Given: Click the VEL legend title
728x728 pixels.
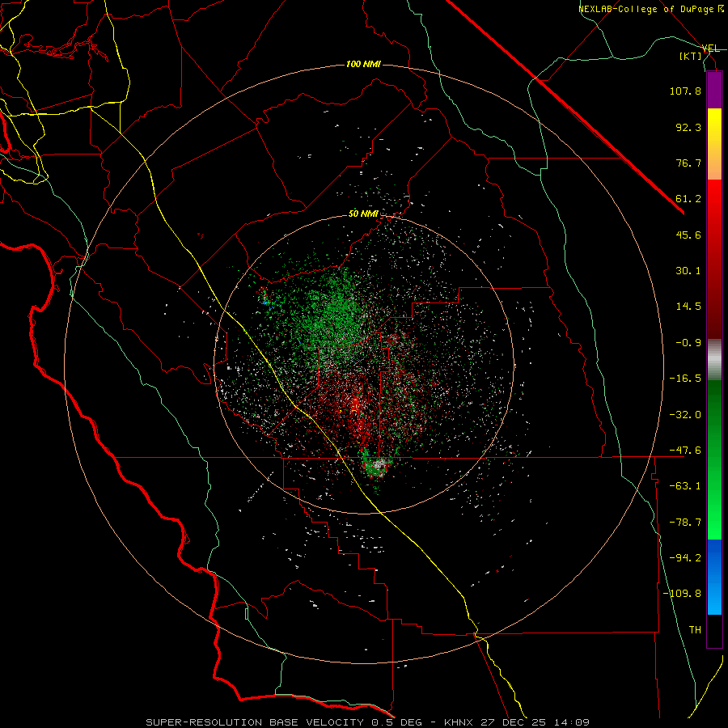Looking at the screenshot, I should click(x=710, y=49).
